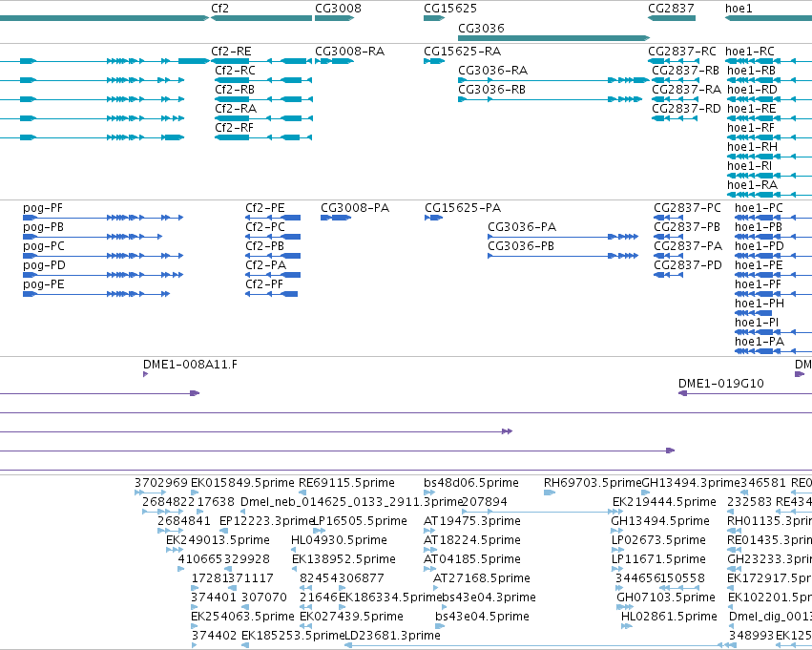Select transcript Cf2-RE

pos(231,52)
